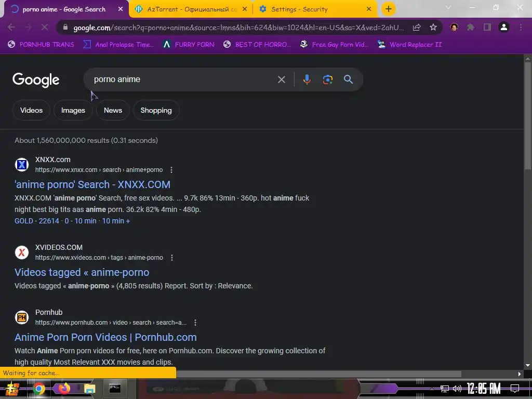This screenshot has height=399, width=532.
Task: Open options menu for XVIDEOS.COM result
Action: tap(172, 258)
